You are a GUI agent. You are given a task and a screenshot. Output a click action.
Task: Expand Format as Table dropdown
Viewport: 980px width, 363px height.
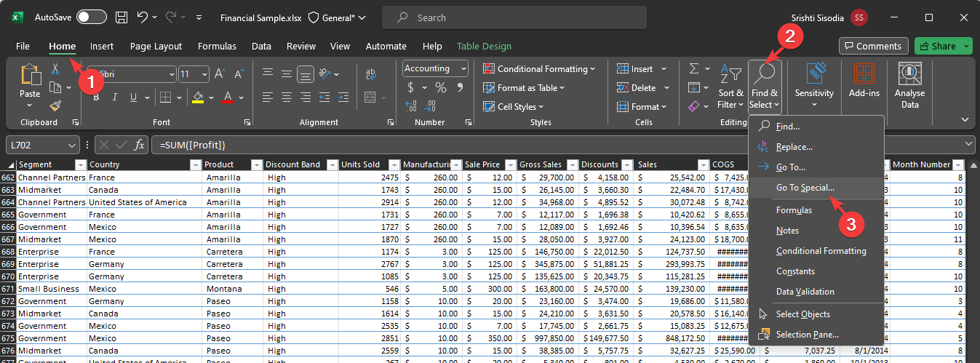(x=562, y=88)
